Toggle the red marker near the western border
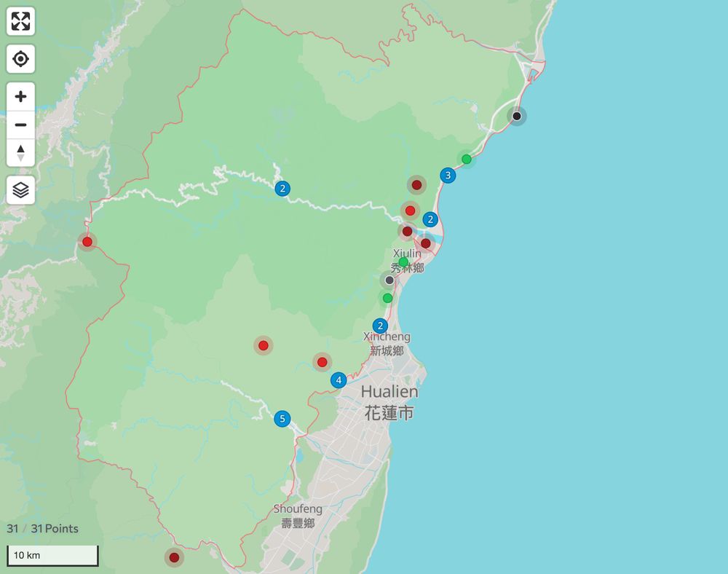The width and height of the screenshot is (728, 574). pyautogui.click(x=86, y=241)
